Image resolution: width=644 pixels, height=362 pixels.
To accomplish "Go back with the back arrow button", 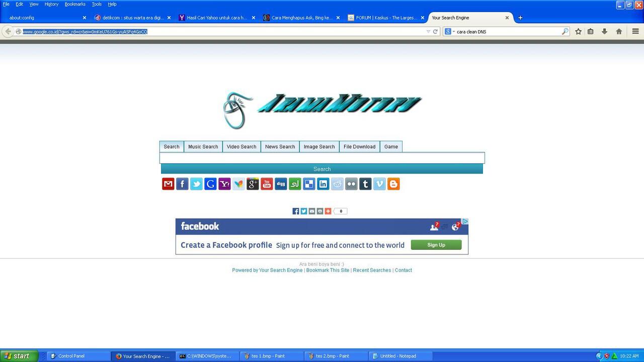I will click(8, 31).
